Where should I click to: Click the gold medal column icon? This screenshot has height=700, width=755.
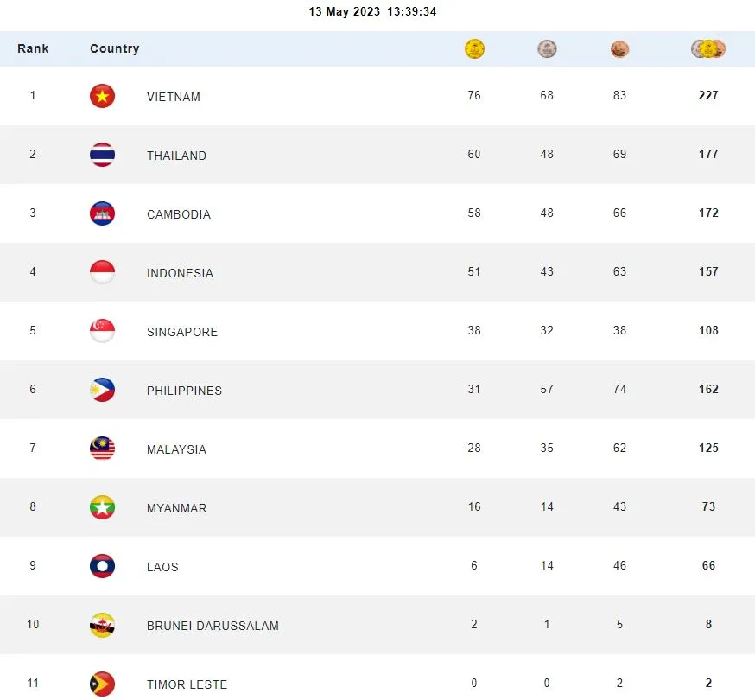474,49
